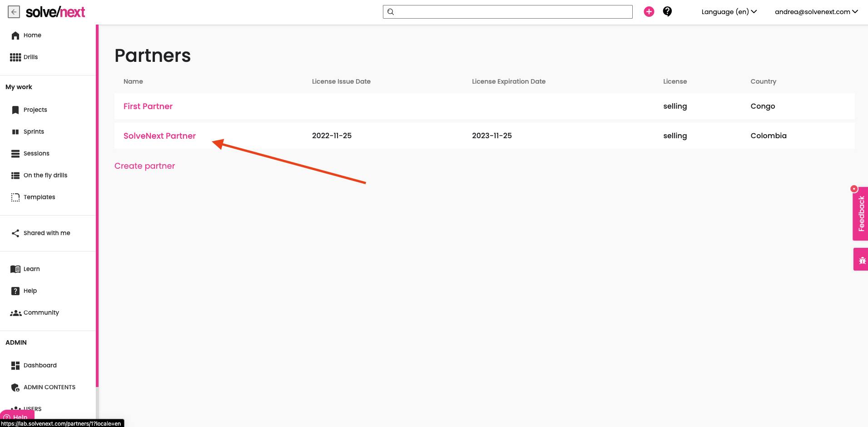Click the 2022-11-25 issue date cell
Screen dimensions: 868x427
tap(332, 136)
